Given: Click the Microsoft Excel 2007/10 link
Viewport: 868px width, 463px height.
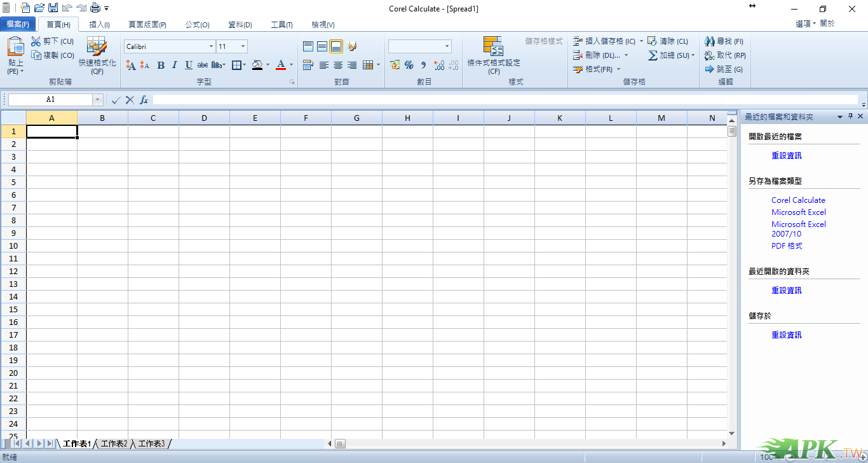Looking at the screenshot, I should (x=799, y=229).
